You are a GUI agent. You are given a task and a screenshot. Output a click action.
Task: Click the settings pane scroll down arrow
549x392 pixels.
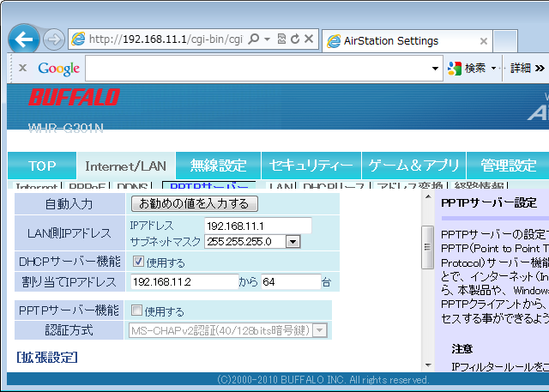428,365
